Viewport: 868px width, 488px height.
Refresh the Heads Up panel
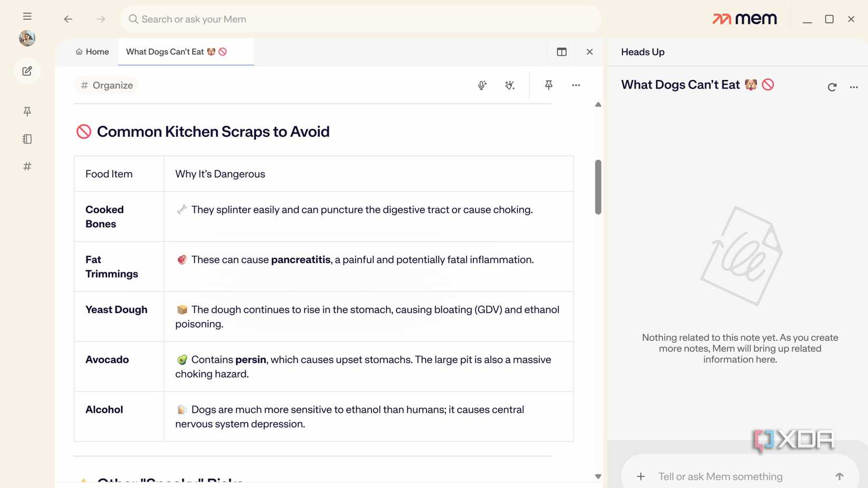point(832,87)
